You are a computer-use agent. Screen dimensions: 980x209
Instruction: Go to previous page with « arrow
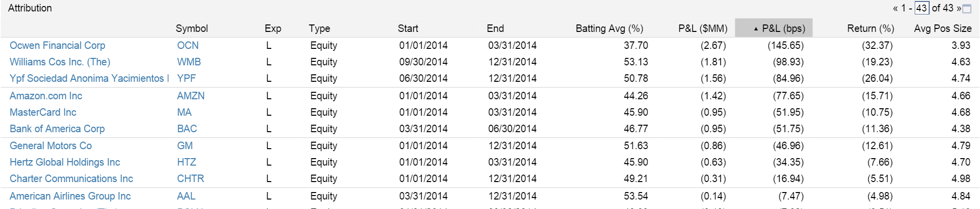[895, 8]
